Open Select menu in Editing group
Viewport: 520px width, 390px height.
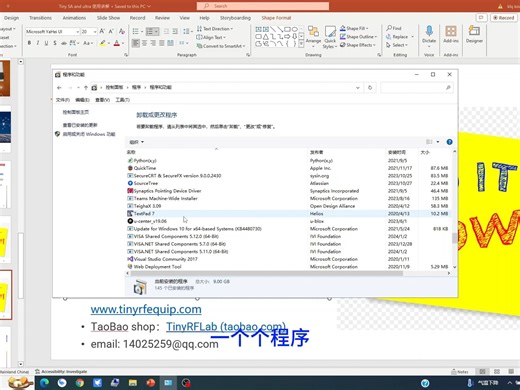click(x=397, y=45)
